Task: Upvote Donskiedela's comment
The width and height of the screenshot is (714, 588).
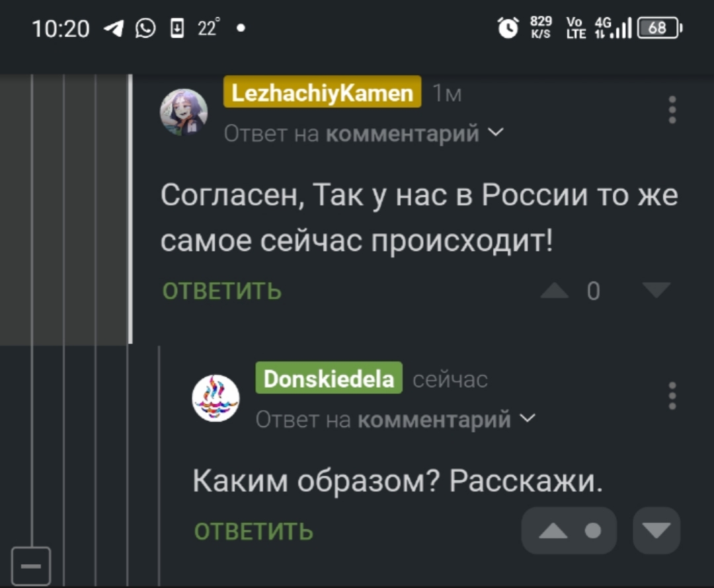Action: tap(553, 531)
